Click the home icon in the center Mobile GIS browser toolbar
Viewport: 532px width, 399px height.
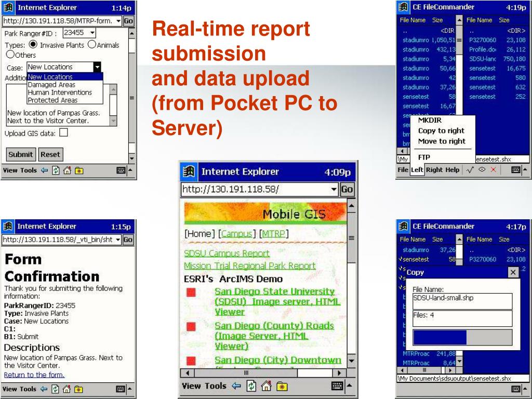pyautogui.click(x=267, y=386)
